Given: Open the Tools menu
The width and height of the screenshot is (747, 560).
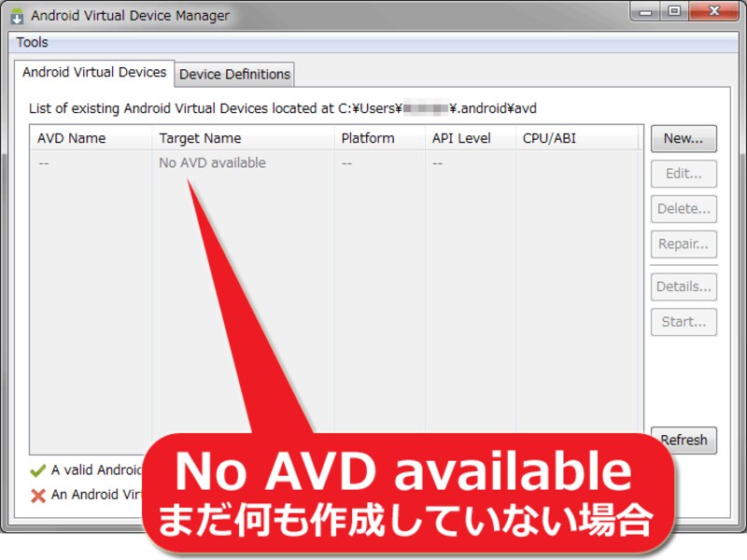Looking at the screenshot, I should point(33,42).
